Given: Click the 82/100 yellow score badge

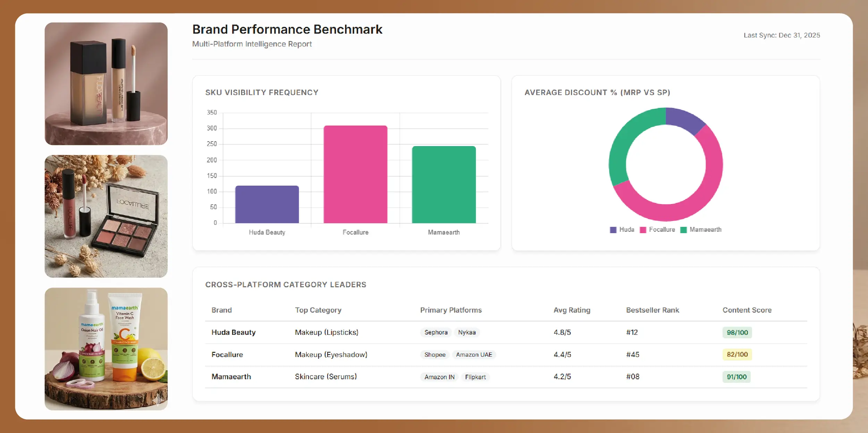Looking at the screenshot, I should click(x=737, y=354).
